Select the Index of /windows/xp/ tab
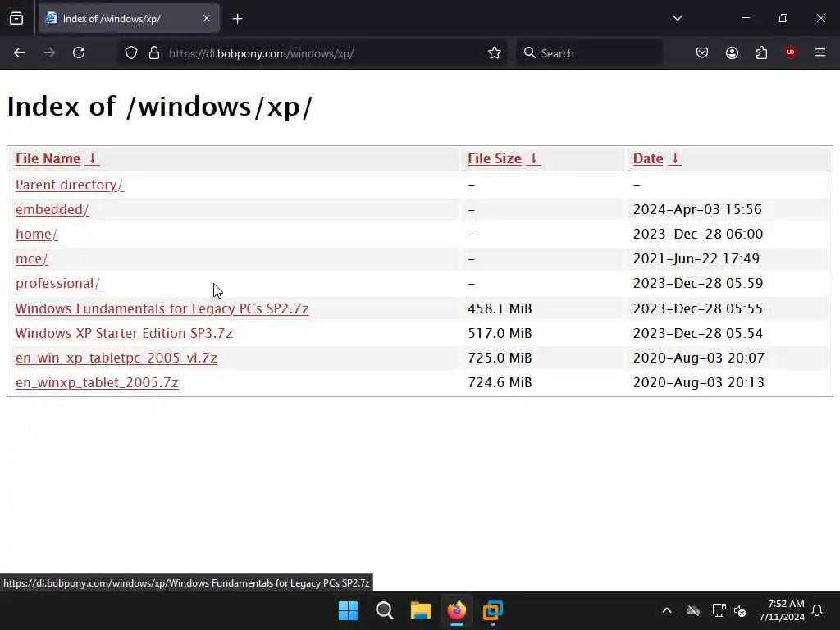 click(129, 18)
